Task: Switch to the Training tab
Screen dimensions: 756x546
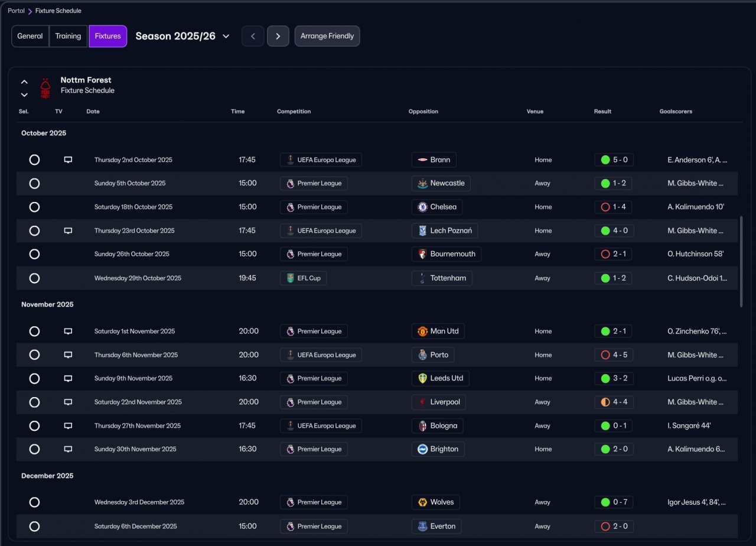Action: click(68, 36)
